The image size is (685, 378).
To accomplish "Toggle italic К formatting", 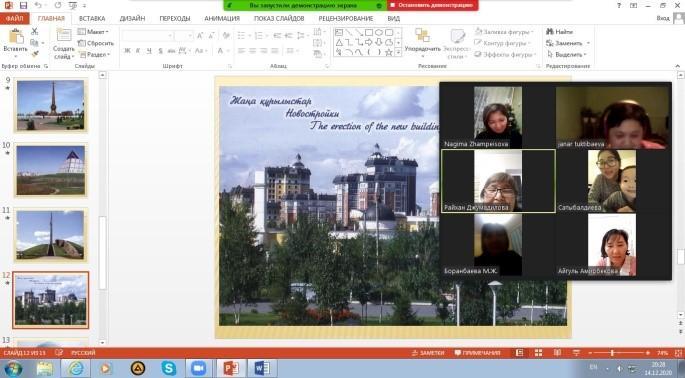I will [138, 51].
